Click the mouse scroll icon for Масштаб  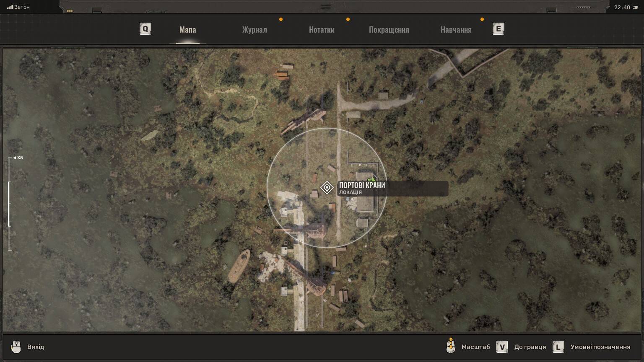tap(451, 345)
